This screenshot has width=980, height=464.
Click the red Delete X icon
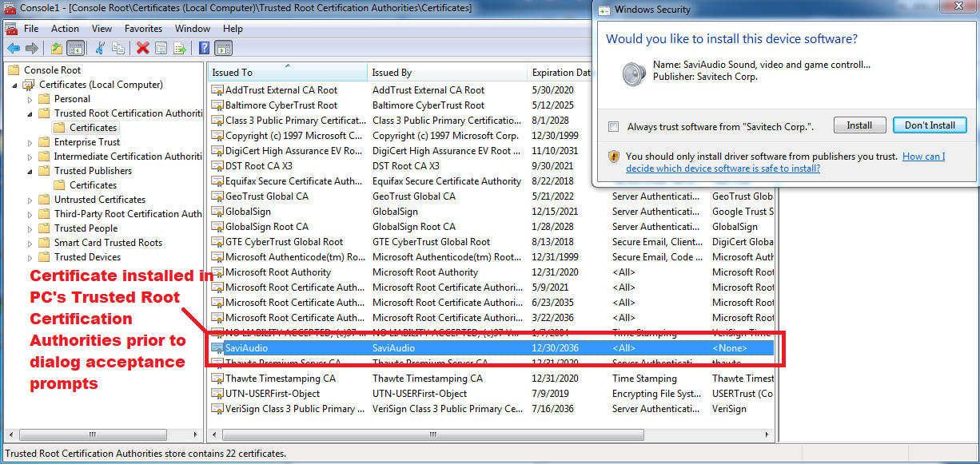pos(143,48)
